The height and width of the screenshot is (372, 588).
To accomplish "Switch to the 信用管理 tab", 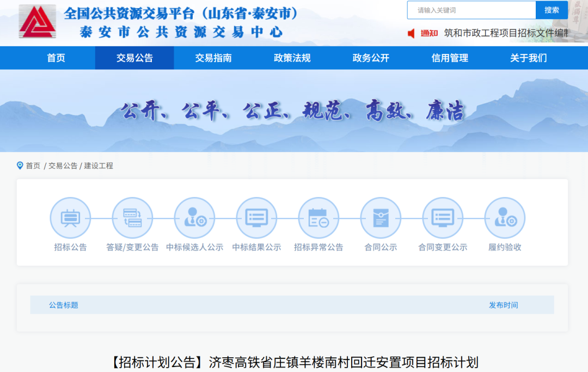I will pyautogui.click(x=450, y=58).
